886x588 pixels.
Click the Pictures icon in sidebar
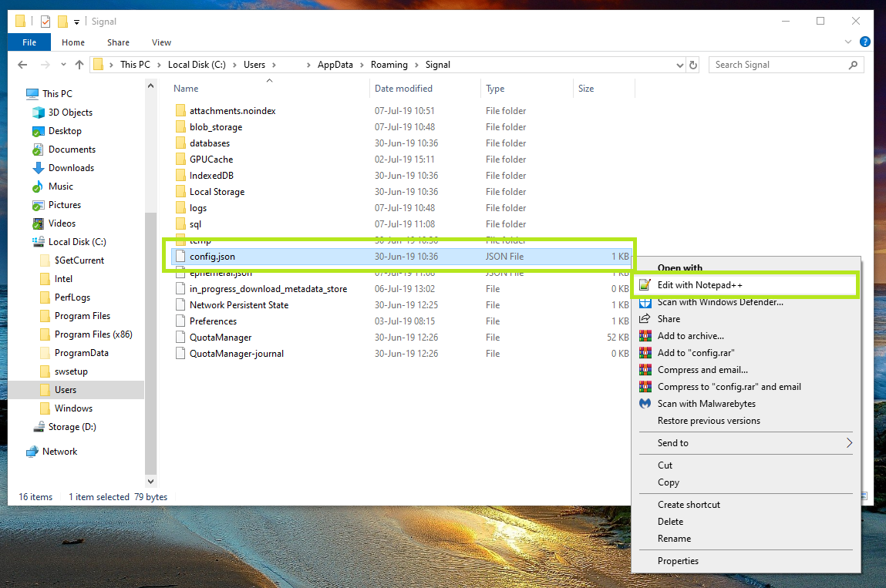[x=39, y=205]
